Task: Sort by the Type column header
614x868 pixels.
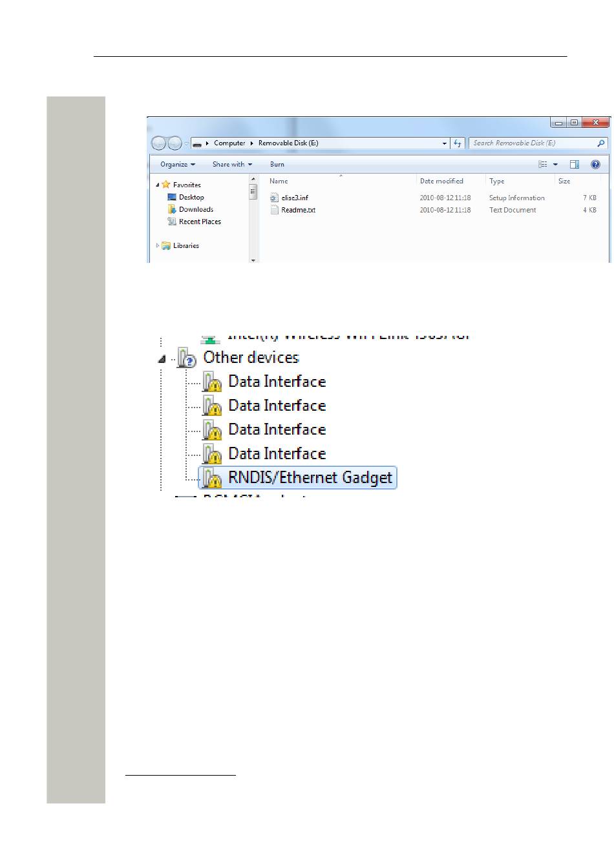Action: pos(496,181)
